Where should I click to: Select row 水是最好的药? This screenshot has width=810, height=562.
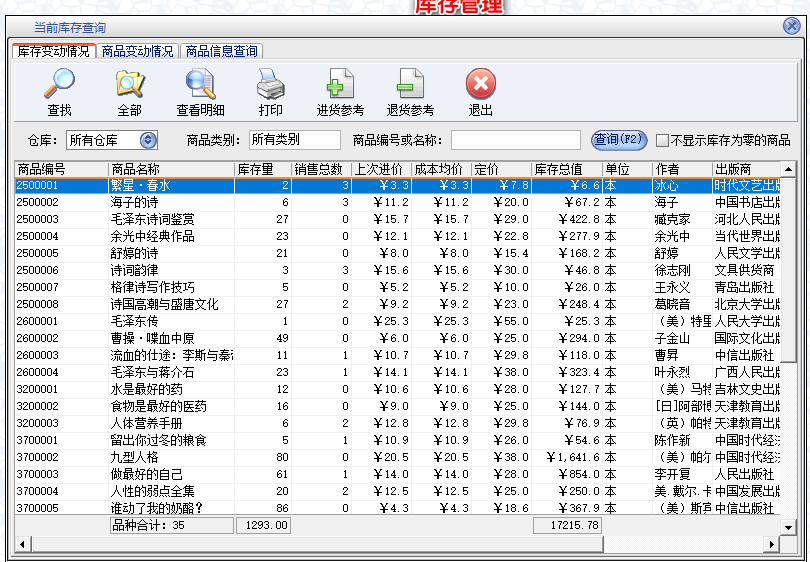point(397,389)
